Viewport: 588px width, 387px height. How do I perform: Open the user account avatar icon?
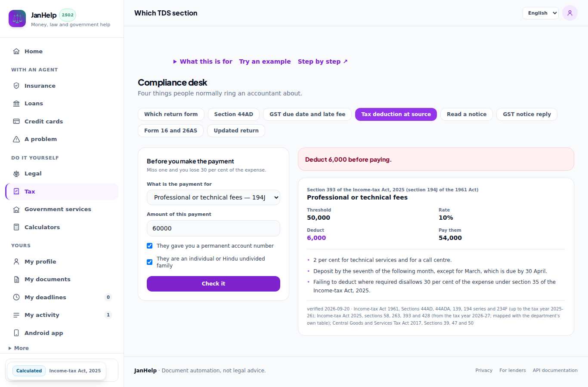tap(570, 13)
